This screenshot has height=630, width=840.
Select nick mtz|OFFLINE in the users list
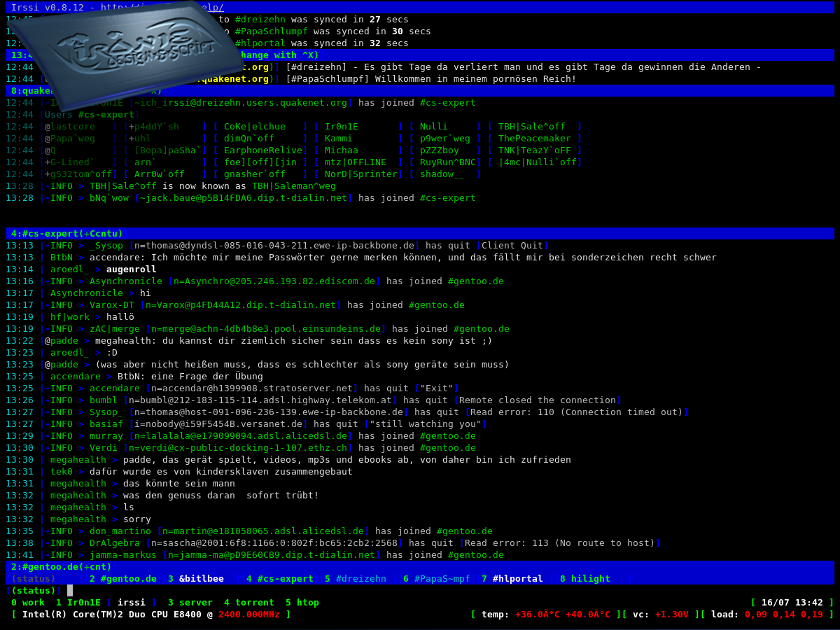coord(356,162)
